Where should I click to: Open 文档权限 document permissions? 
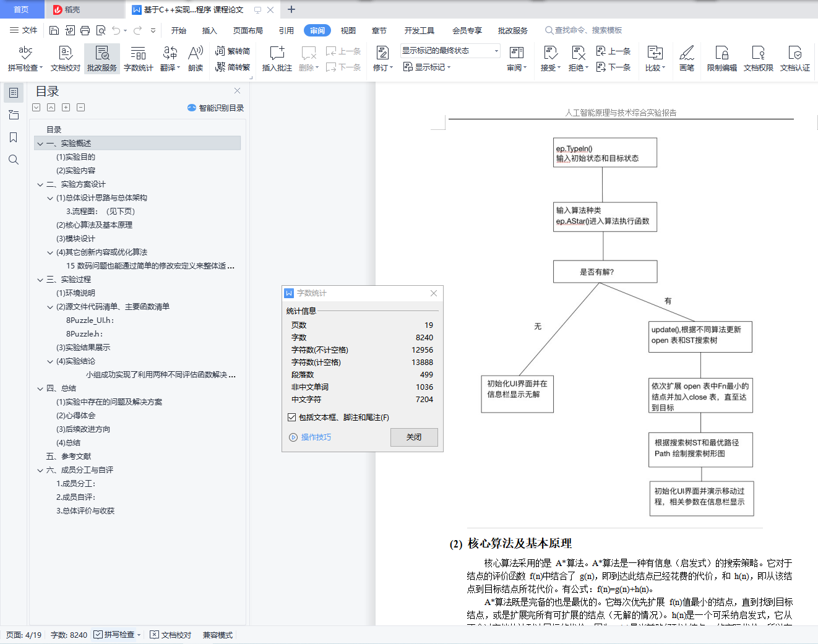point(759,59)
